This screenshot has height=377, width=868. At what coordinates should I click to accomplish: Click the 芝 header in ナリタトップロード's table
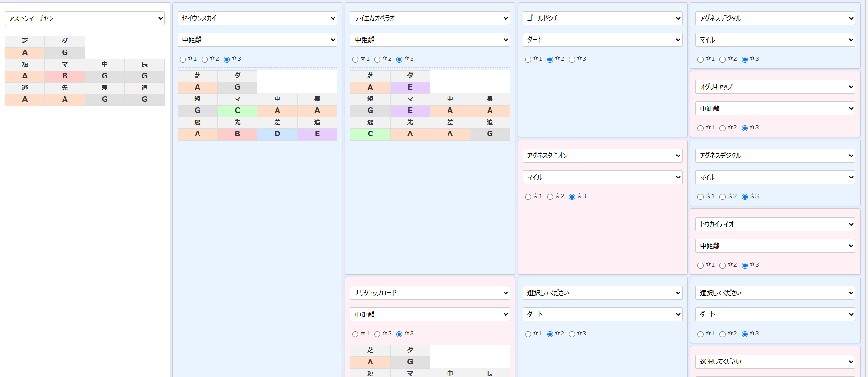[x=370, y=350]
